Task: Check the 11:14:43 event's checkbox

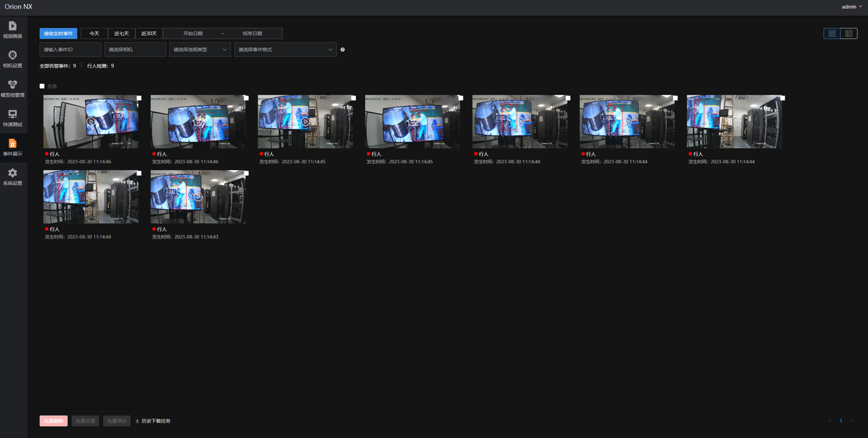Action: coord(246,173)
